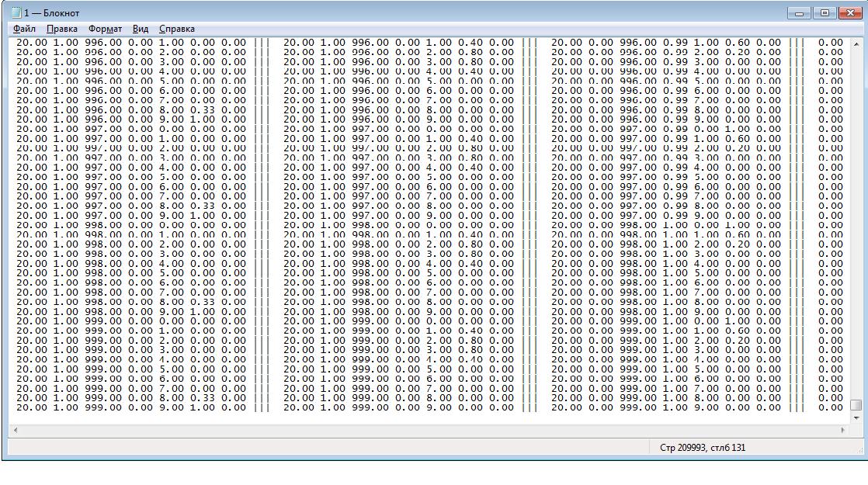Open the Вид menu

tap(141, 29)
